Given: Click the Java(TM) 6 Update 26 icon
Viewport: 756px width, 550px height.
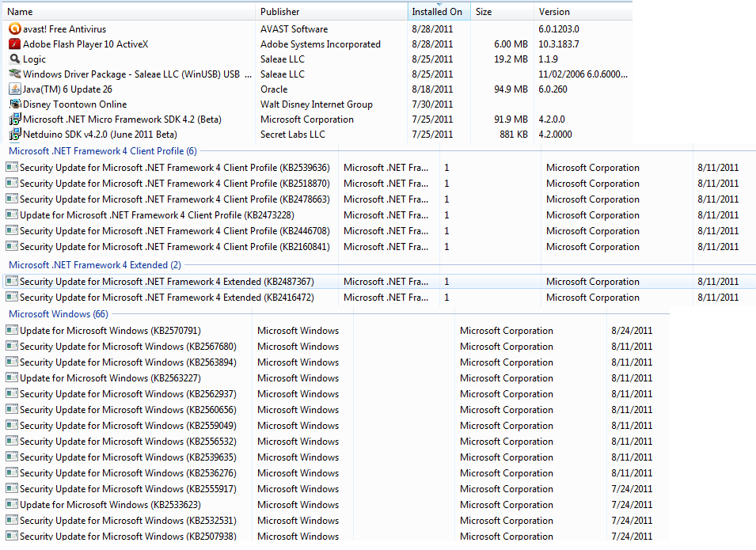Looking at the screenshot, I should (15, 89).
